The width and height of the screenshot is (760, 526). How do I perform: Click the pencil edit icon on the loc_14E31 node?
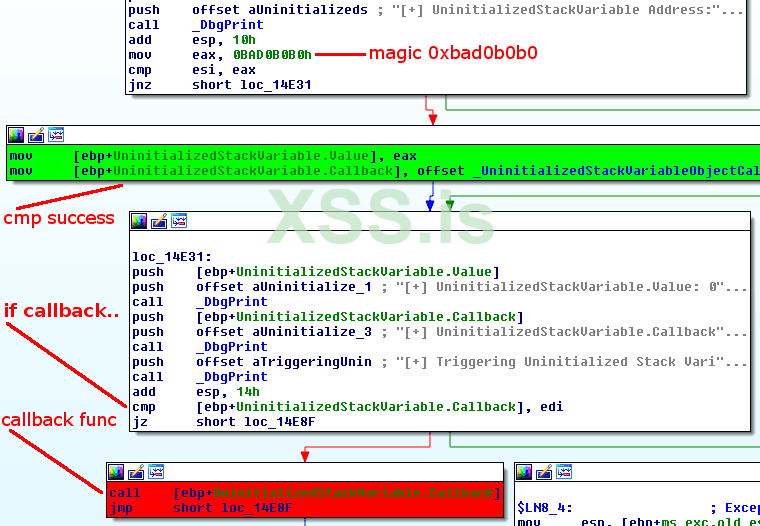159,221
